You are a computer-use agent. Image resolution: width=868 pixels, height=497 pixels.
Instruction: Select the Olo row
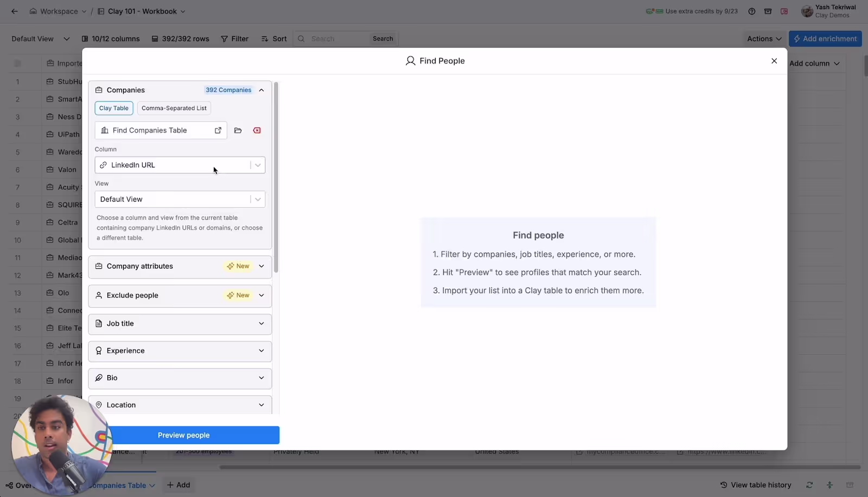pos(63,293)
